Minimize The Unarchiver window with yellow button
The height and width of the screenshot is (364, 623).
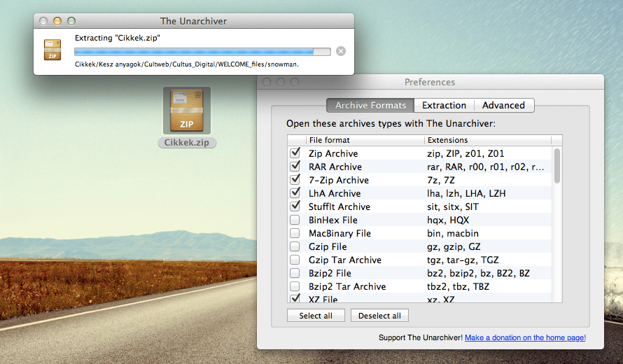[57, 21]
